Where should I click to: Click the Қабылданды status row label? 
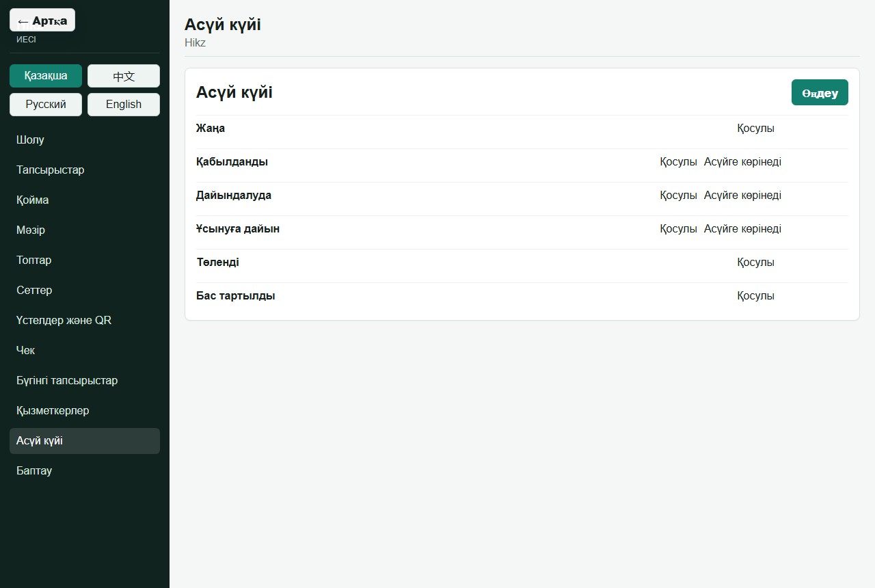(x=232, y=162)
